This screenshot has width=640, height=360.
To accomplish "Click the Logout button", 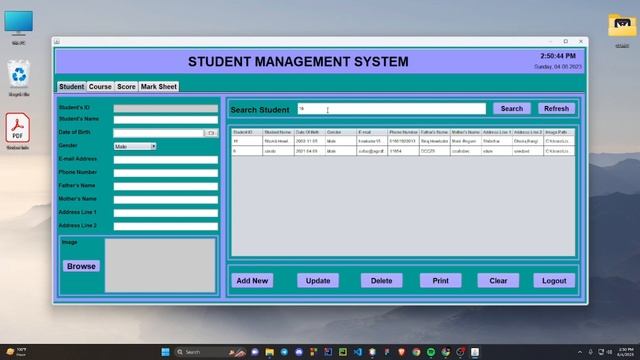I will click(554, 281).
